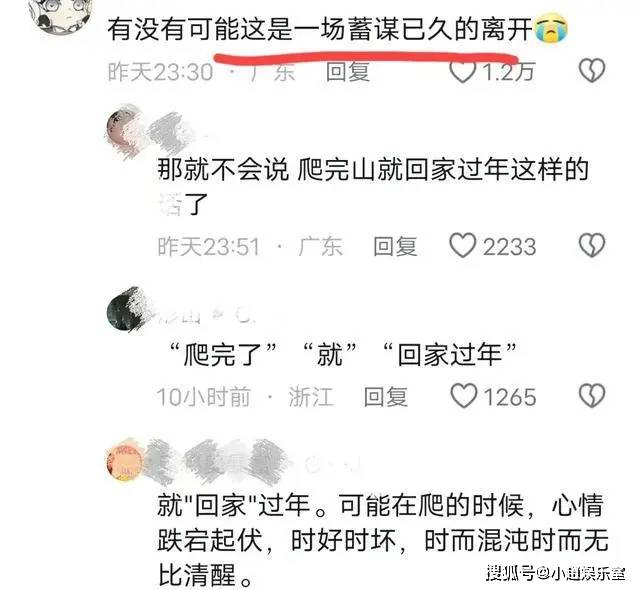Reply to the comment posted 昨天23:51
The width and height of the screenshot is (640, 590).
(x=395, y=246)
